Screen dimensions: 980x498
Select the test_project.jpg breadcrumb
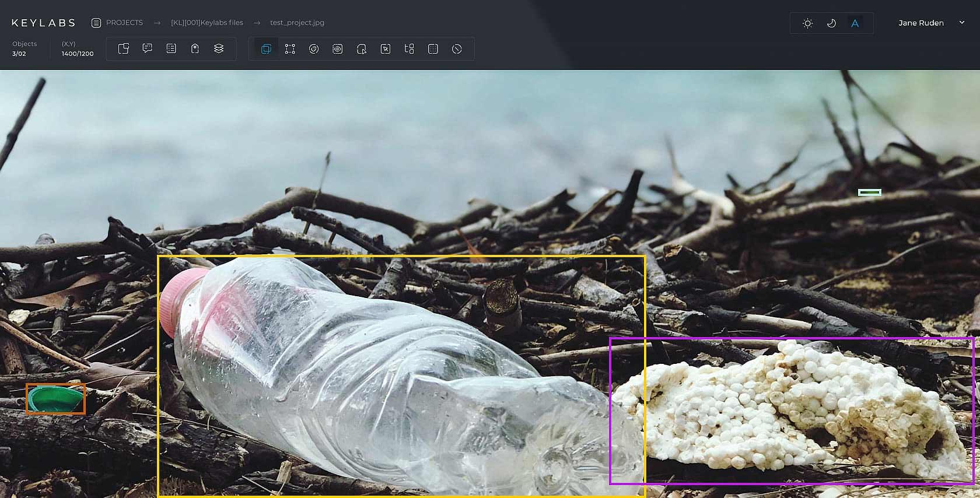(x=297, y=23)
